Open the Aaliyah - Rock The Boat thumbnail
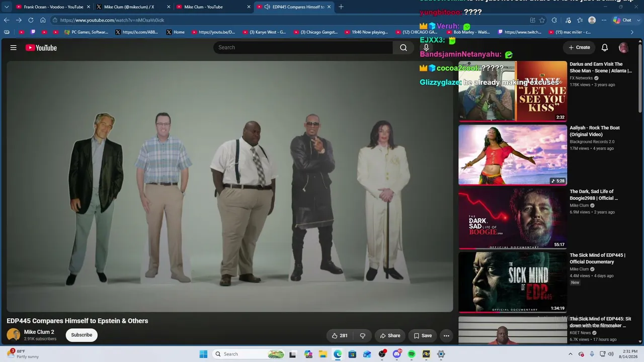Image resolution: width=644 pixels, height=362 pixels. click(x=513, y=155)
